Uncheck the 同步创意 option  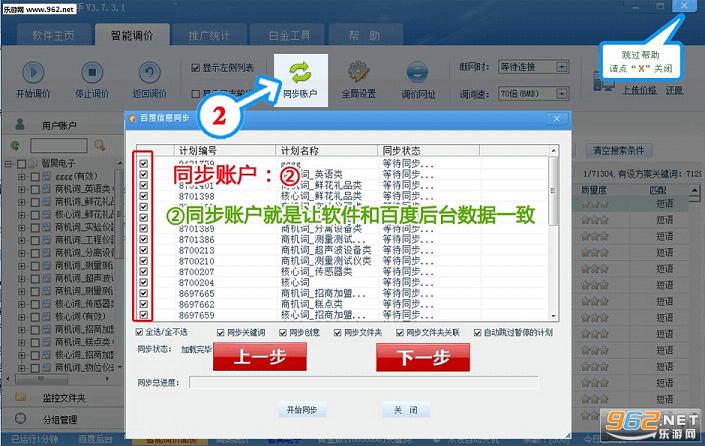pos(283,333)
